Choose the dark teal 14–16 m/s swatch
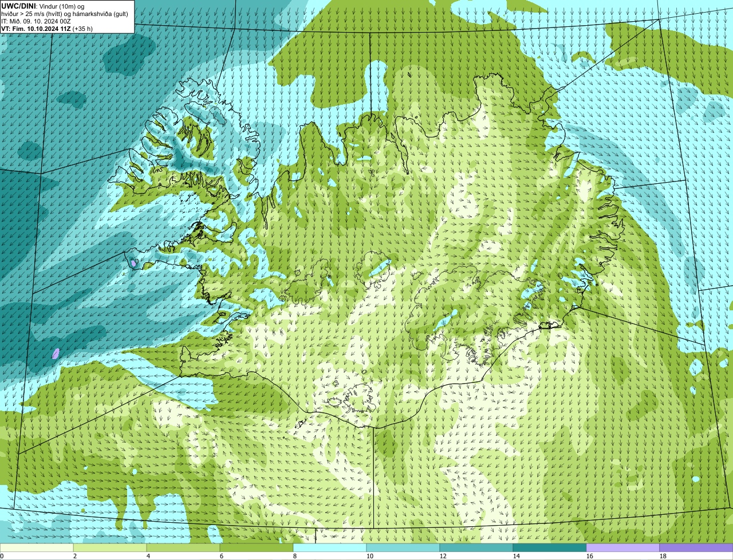733x560 pixels. click(x=550, y=547)
